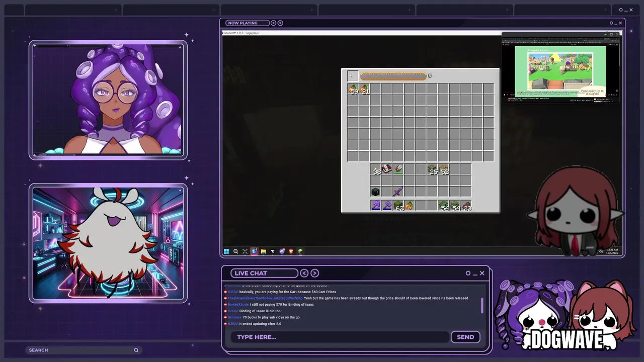
Task: Select the dark chest block in inventory
Action: pos(375,192)
